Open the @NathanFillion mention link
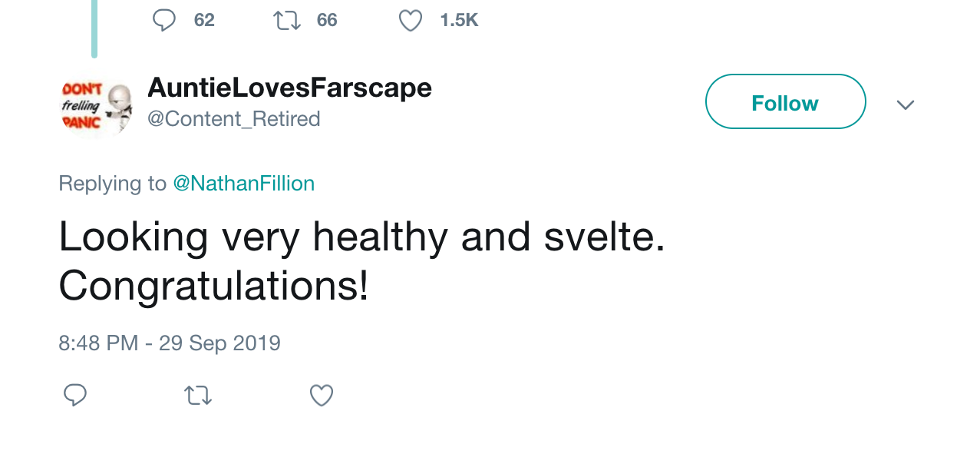Screen dimensions: 980x454 tap(243, 184)
